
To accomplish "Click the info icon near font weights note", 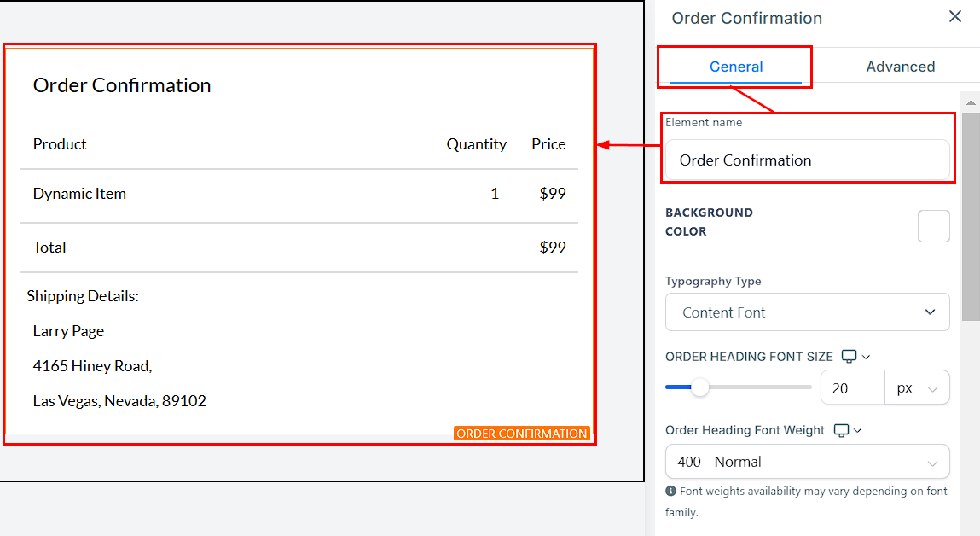I will (671, 492).
